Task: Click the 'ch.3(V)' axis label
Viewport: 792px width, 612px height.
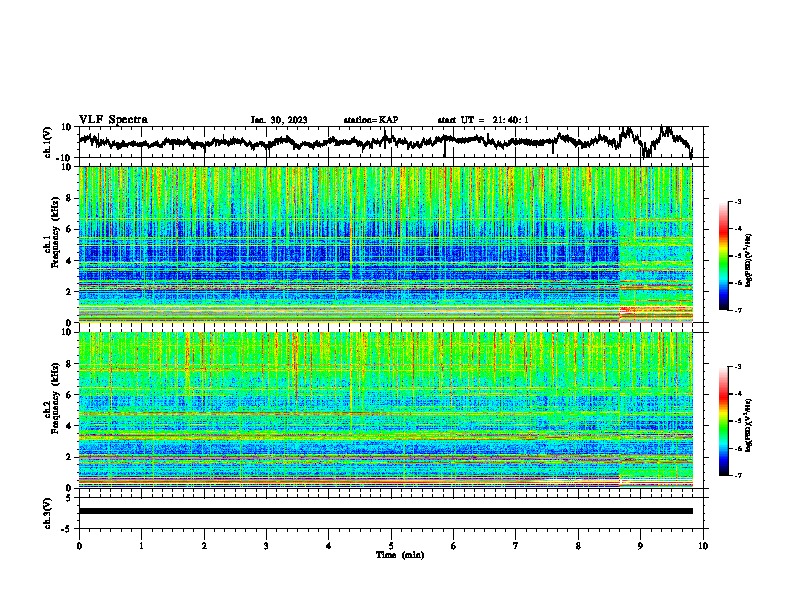Action: click(48, 514)
